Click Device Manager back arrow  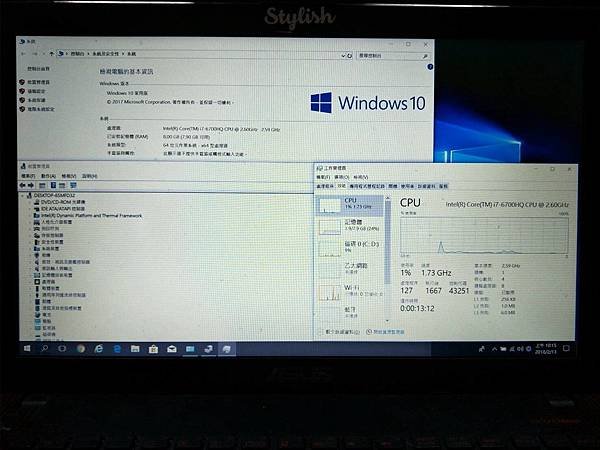[23, 185]
